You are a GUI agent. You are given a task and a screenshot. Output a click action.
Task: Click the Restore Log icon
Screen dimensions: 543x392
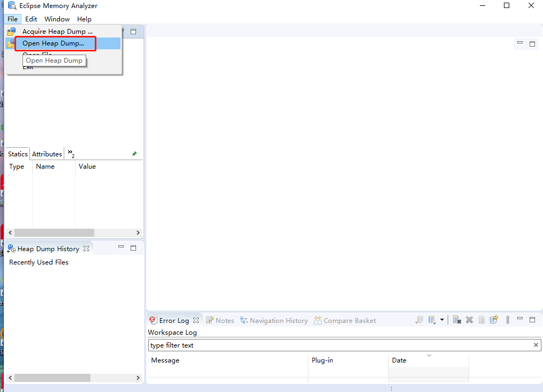(x=494, y=319)
